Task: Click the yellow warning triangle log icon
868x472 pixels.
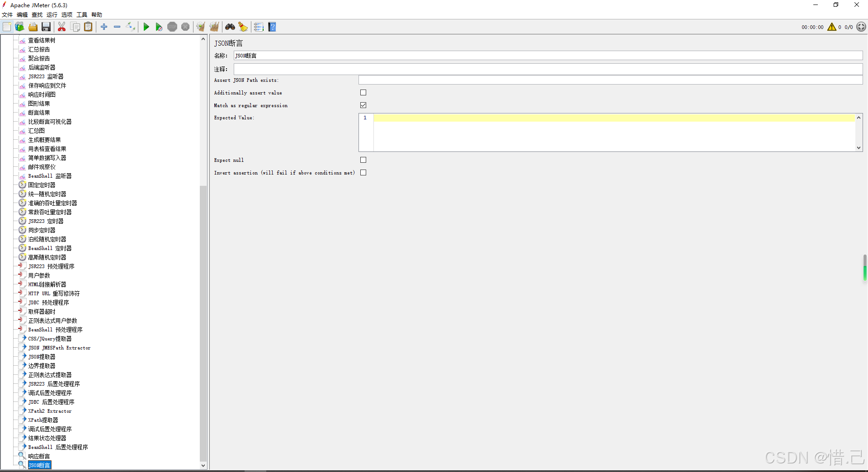Action: point(832,27)
